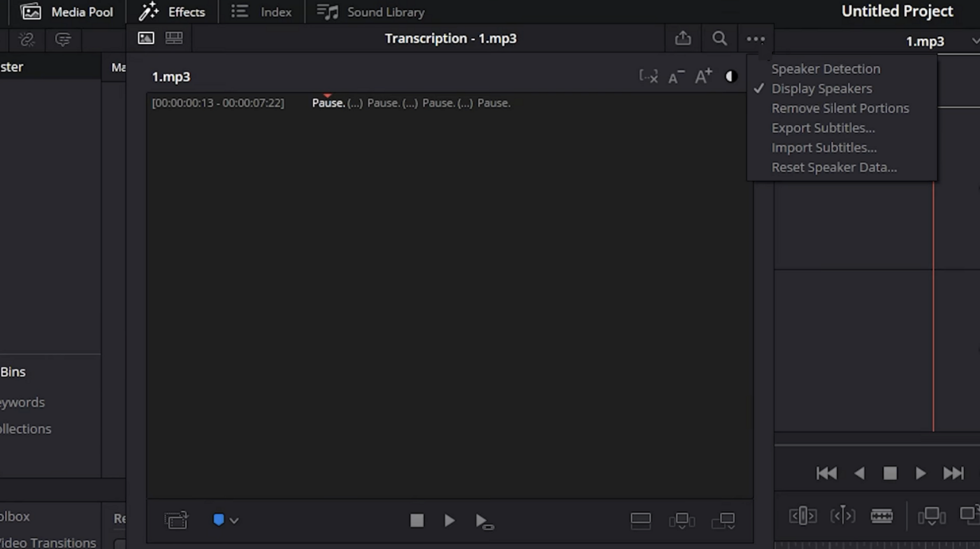
Task: Click the Untitled Project title
Action: point(897,11)
